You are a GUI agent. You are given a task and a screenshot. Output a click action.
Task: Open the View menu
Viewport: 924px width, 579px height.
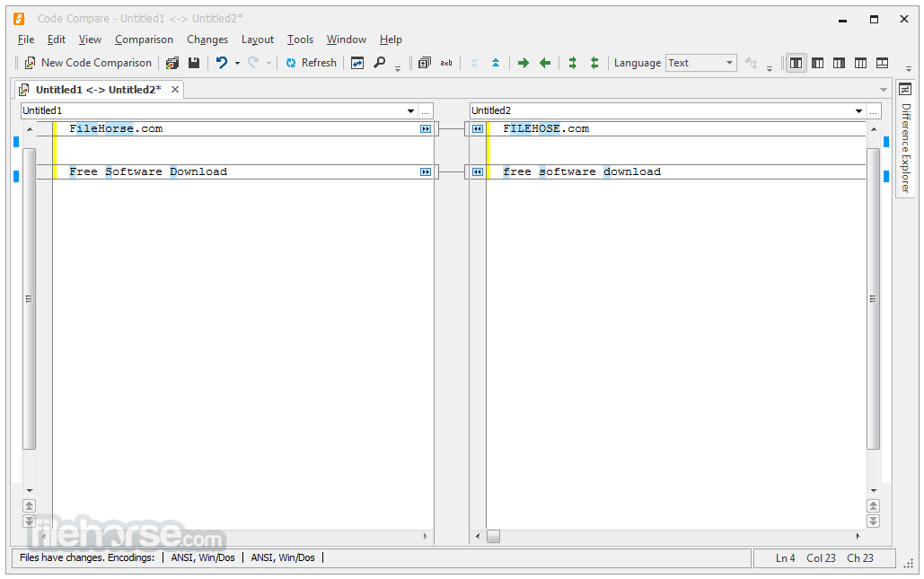(90, 39)
